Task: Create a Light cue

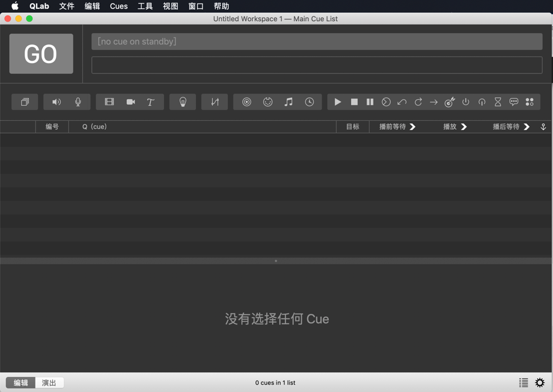Action: click(182, 102)
